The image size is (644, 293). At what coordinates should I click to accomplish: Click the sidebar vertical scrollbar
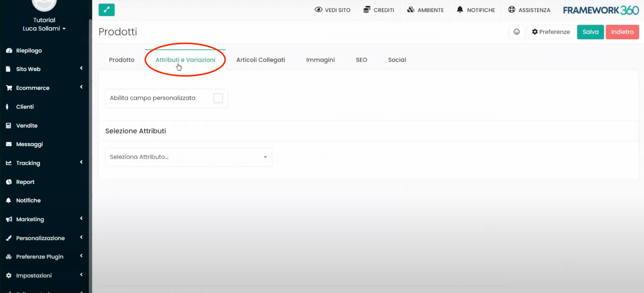click(90, 134)
